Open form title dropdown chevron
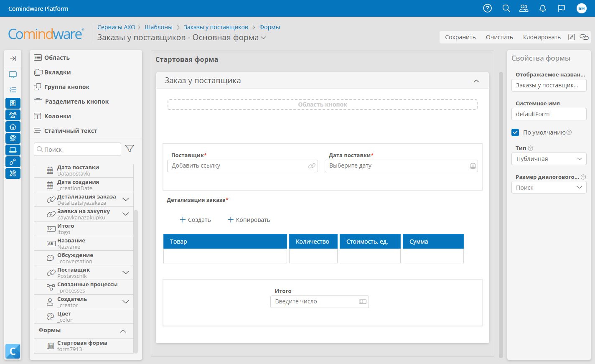 pyautogui.click(x=264, y=38)
